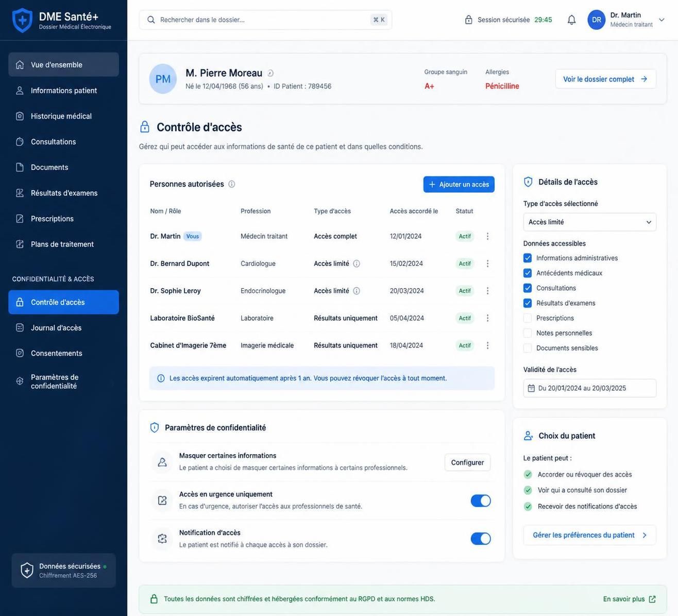
Task: Click the Ajouter un accès button
Action: pos(459,184)
